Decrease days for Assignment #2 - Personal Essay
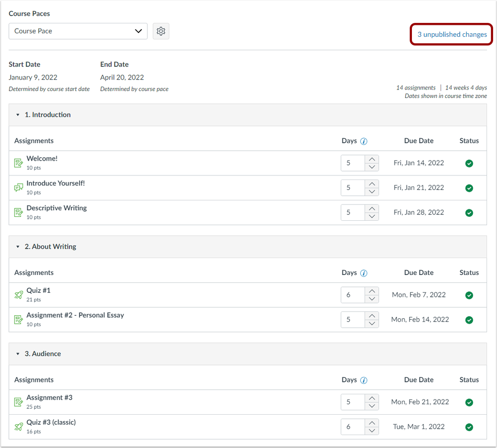The image size is (497, 448). (372, 324)
